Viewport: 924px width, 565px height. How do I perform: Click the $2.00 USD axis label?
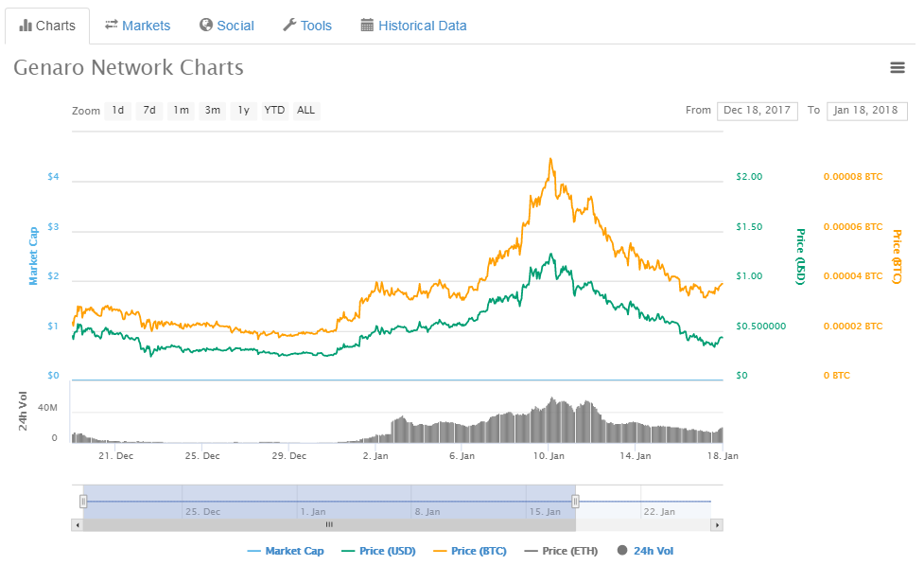pos(749,177)
